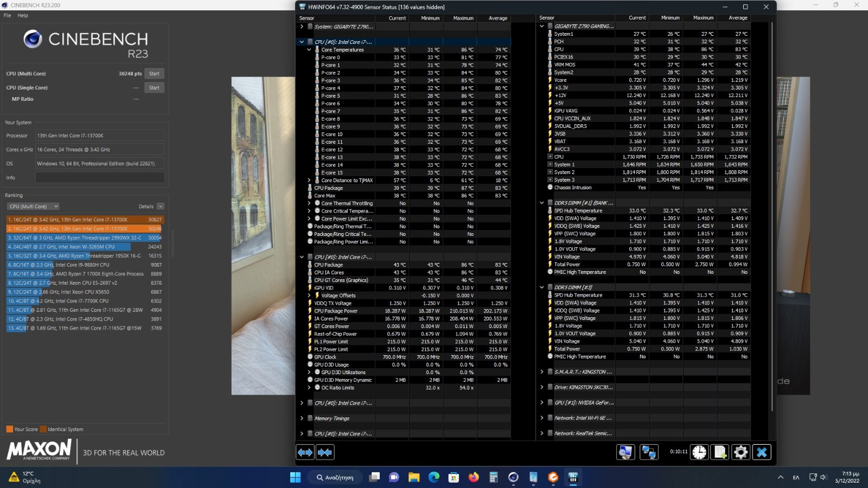The image size is (868, 488).
Task: Expand Core Distance to TjMAX node
Action: click(309, 180)
